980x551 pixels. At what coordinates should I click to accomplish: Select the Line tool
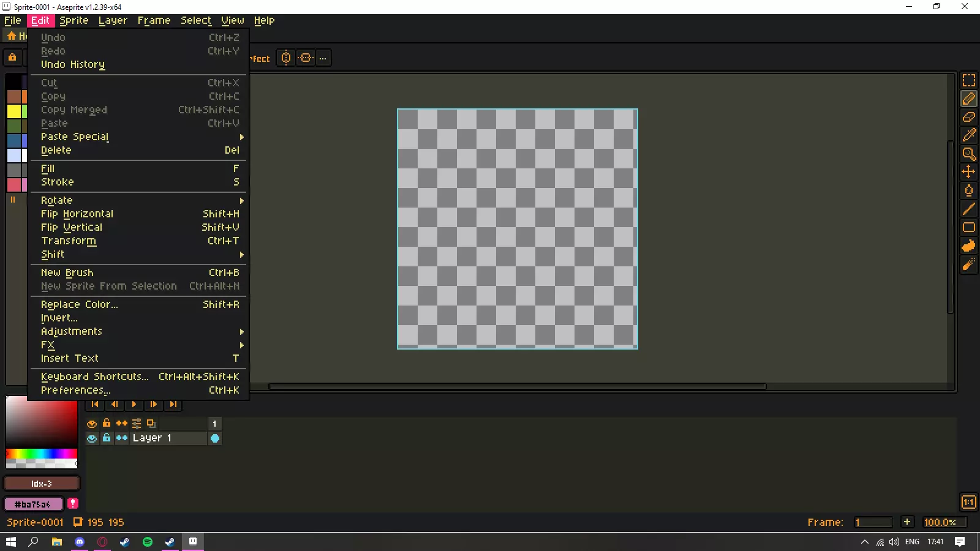tap(968, 209)
